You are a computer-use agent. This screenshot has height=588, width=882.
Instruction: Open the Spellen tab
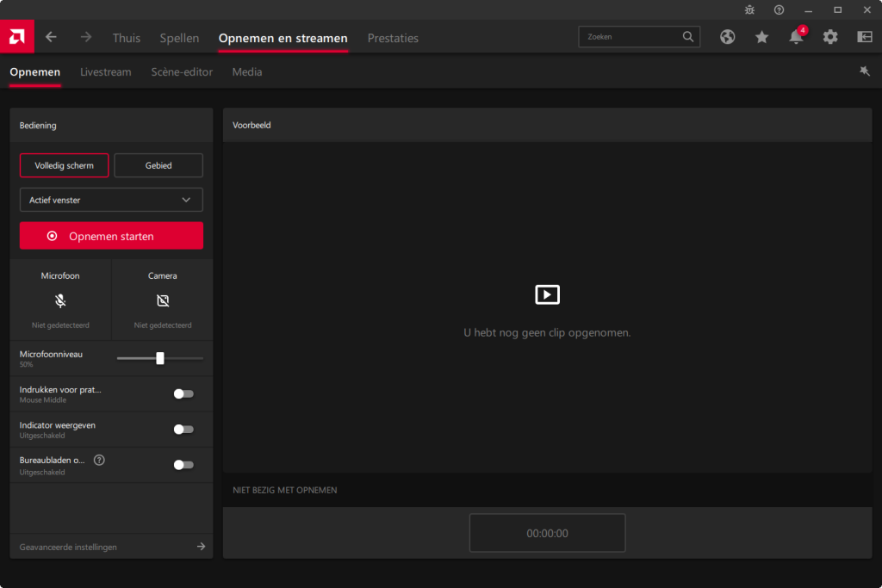point(179,38)
